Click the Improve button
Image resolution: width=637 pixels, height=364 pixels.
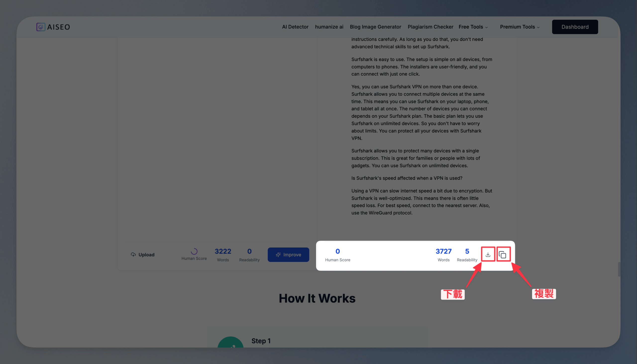click(288, 255)
